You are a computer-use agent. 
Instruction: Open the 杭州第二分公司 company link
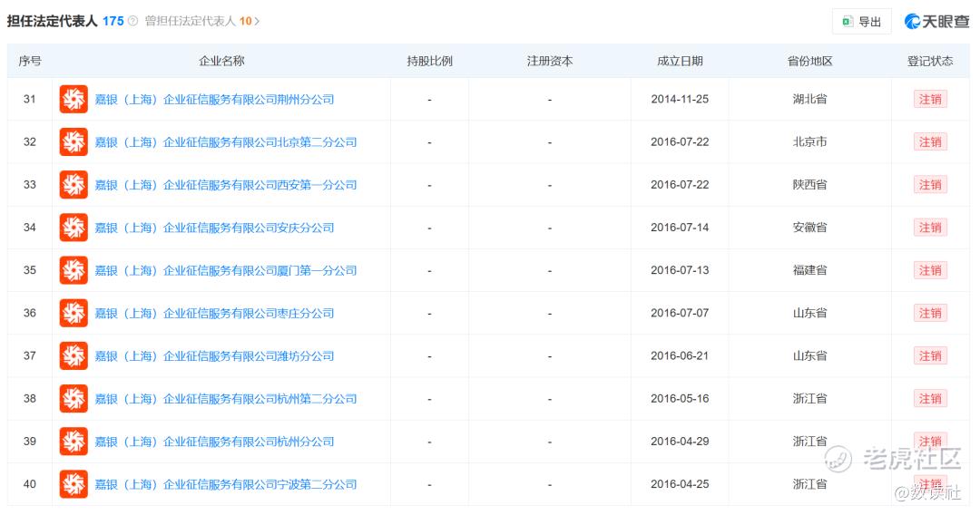click(x=226, y=399)
